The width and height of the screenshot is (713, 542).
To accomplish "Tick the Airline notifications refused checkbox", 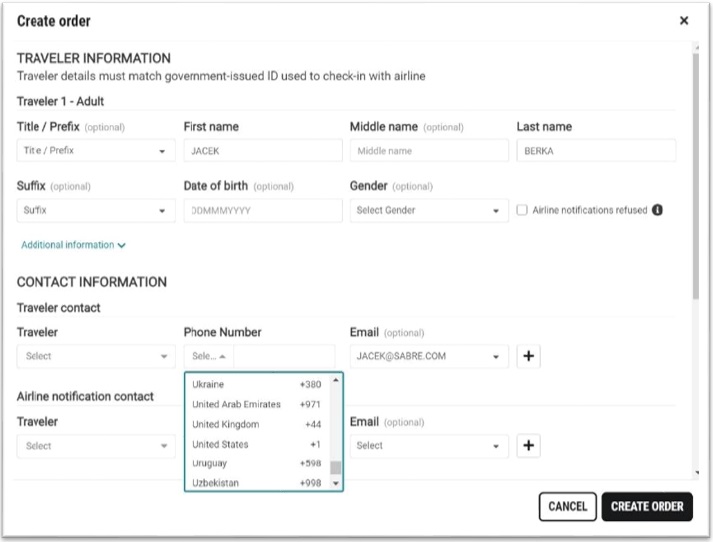I will pyautogui.click(x=522, y=210).
